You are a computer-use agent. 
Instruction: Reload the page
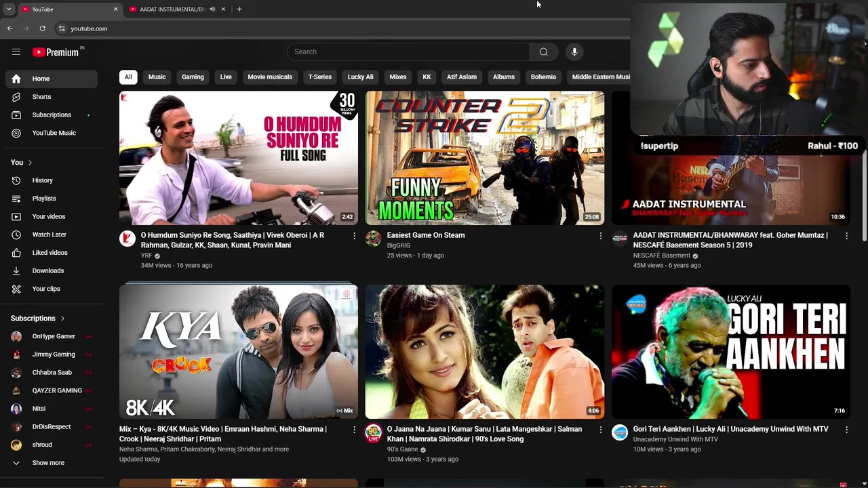click(42, 28)
